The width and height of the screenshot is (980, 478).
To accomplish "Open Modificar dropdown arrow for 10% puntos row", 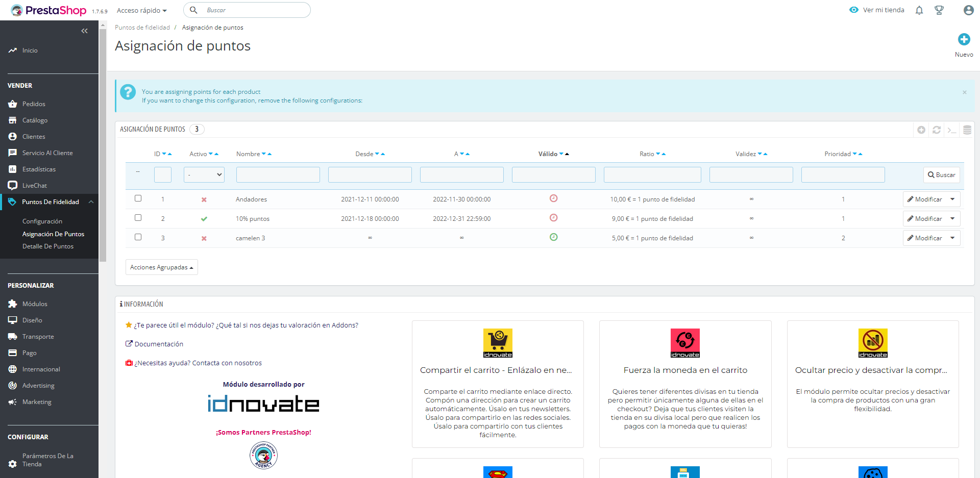I will tap(953, 219).
